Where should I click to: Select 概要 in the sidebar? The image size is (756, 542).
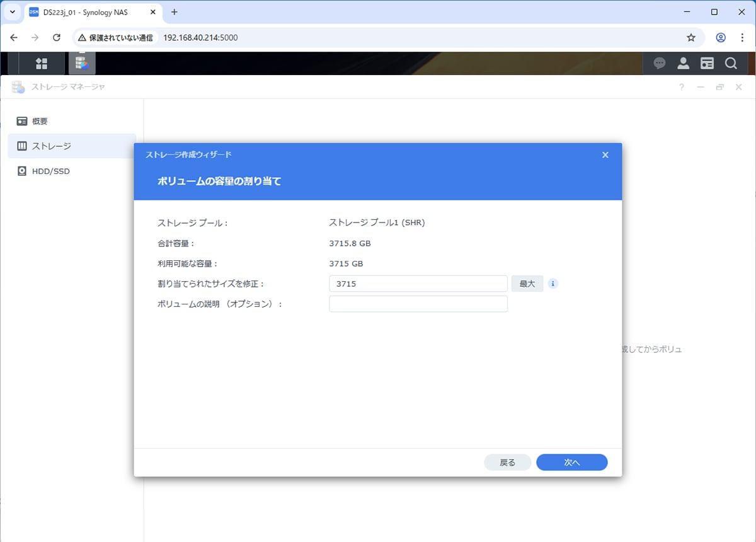pyautogui.click(x=40, y=121)
